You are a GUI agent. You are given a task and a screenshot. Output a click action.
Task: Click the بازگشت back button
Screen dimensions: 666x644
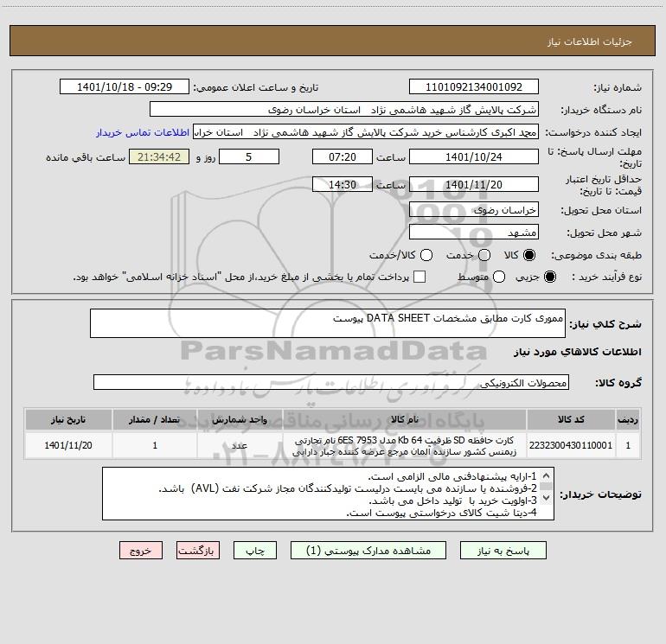pos(198,551)
